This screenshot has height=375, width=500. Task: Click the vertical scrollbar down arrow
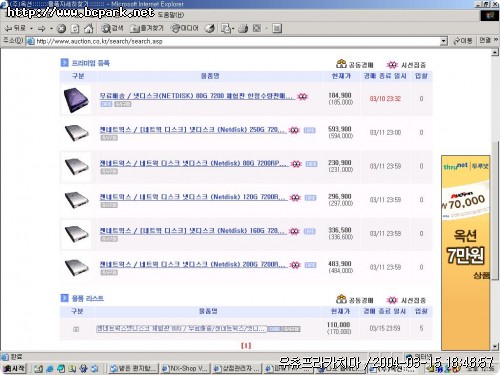(495, 347)
